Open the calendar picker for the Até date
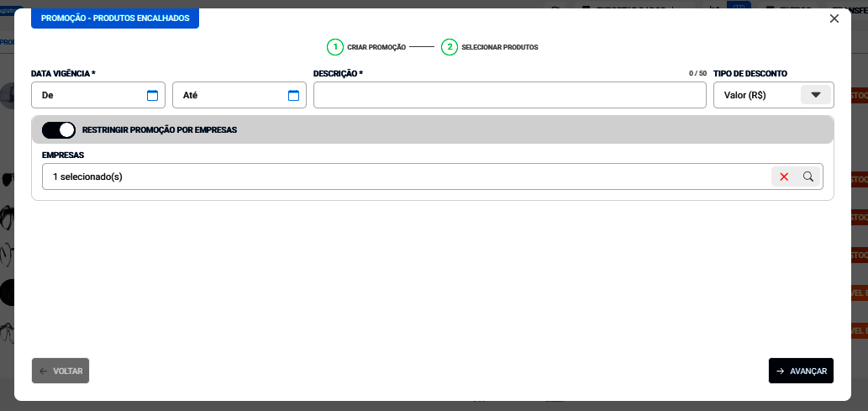The width and height of the screenshot is (868, 411). [293, 96]
